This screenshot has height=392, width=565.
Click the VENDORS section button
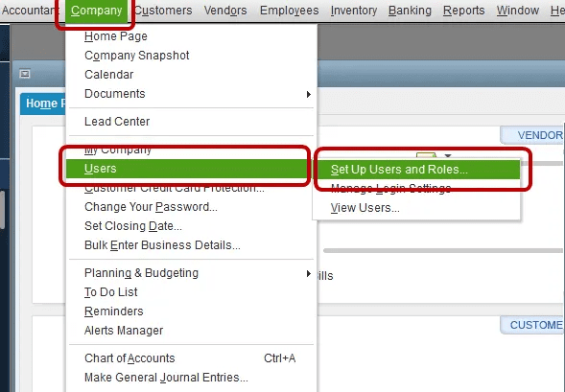pos(532,135)
